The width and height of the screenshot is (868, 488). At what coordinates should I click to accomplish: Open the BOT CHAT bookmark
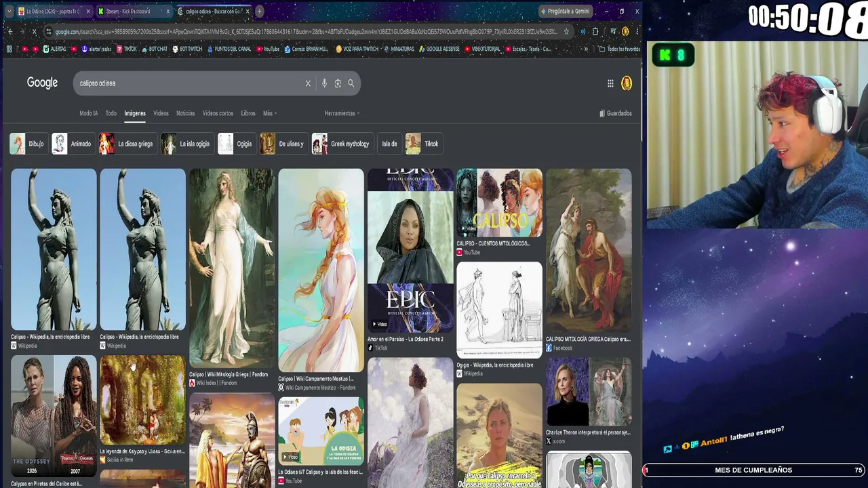154,49
